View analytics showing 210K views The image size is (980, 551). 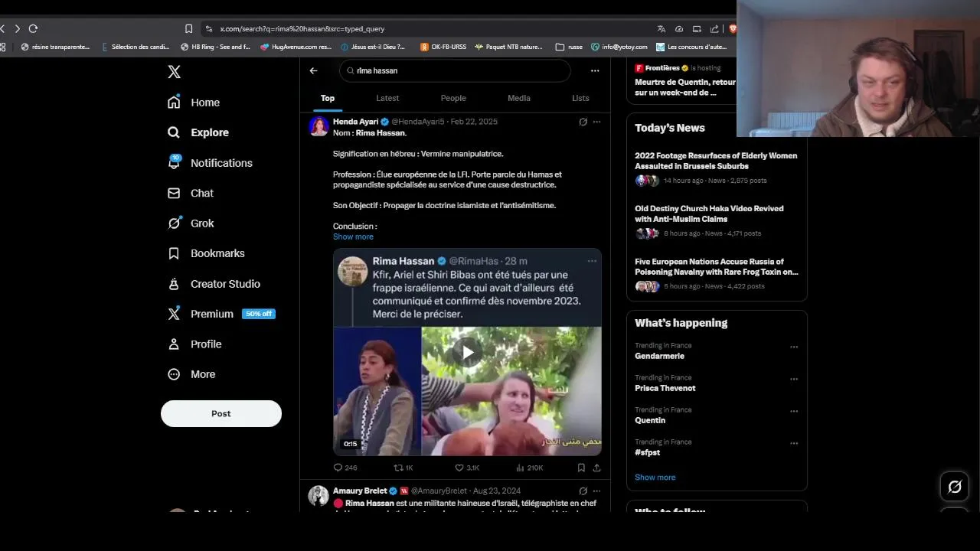(x=529, y=468)
